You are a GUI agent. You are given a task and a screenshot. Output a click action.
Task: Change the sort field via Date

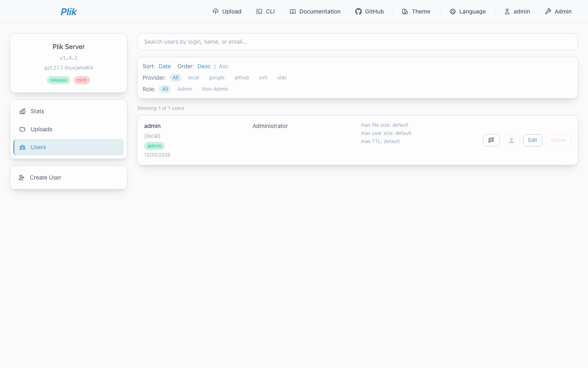point(165,66)
